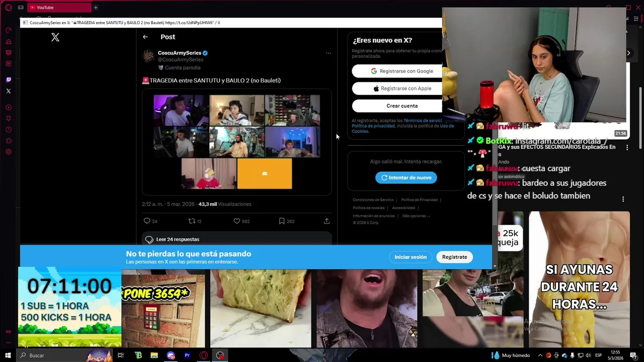644x362 pixels.
Task: Open extensions cube icon in sidebar
Action: click(9, 141)
